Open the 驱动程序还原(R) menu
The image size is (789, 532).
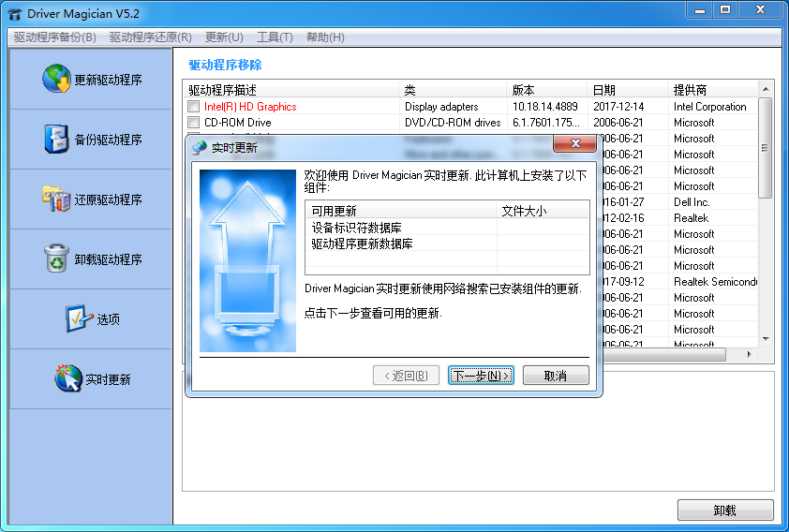click(151, 37)
